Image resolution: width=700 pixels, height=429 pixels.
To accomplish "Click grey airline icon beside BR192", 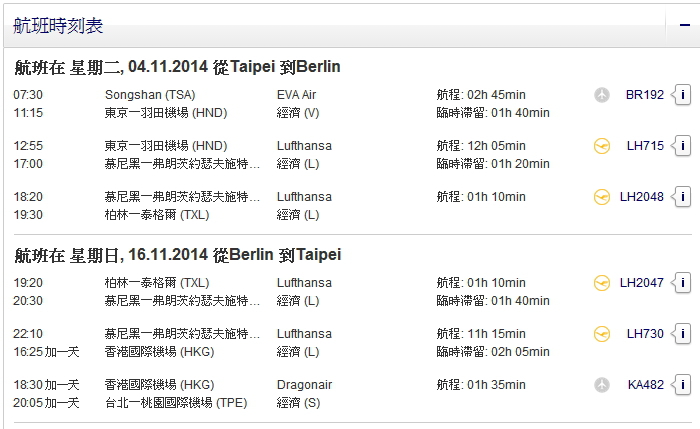I will (x=602, y=95).
